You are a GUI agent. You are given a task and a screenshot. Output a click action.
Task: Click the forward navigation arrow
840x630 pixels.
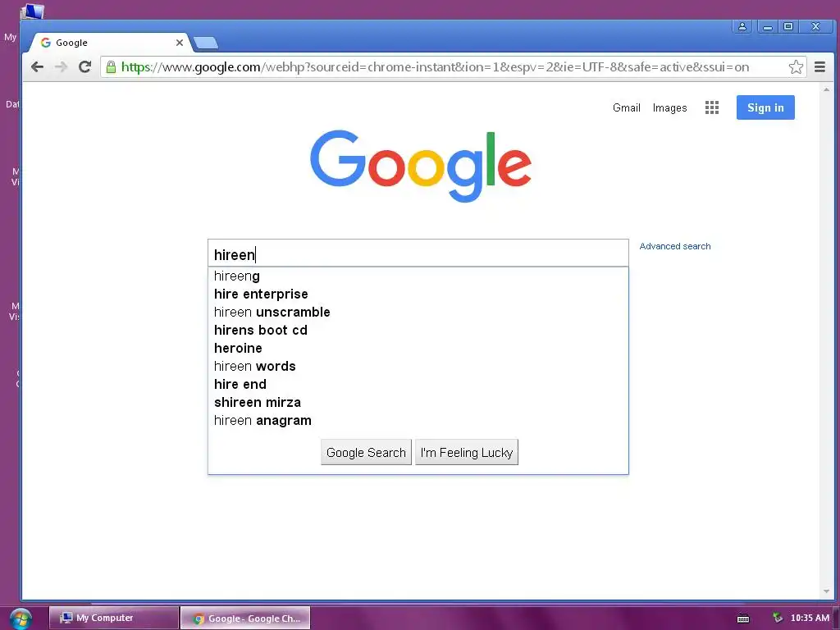(x=61, y=67)
